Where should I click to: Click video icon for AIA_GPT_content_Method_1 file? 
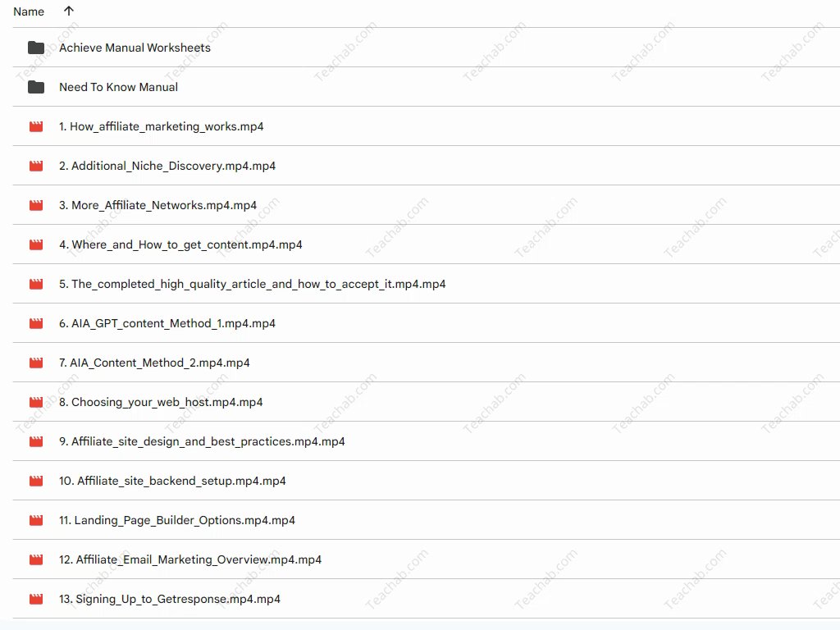[x=36, y=323]
